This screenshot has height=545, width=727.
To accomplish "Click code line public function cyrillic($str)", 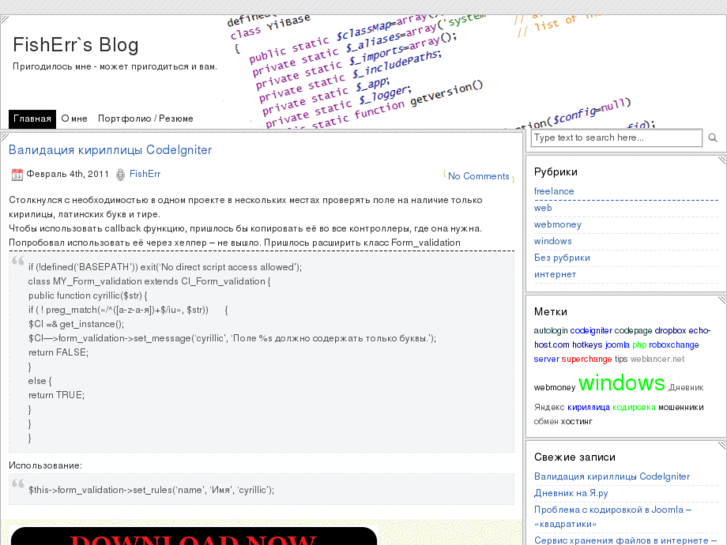I will 88,296.
